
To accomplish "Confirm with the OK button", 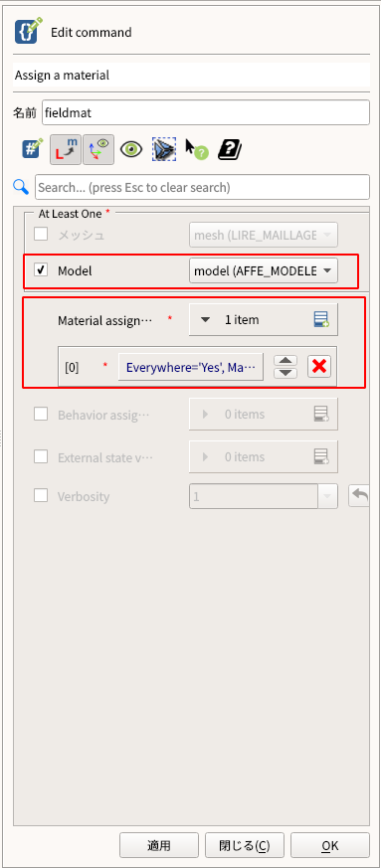I will [330, 846].
